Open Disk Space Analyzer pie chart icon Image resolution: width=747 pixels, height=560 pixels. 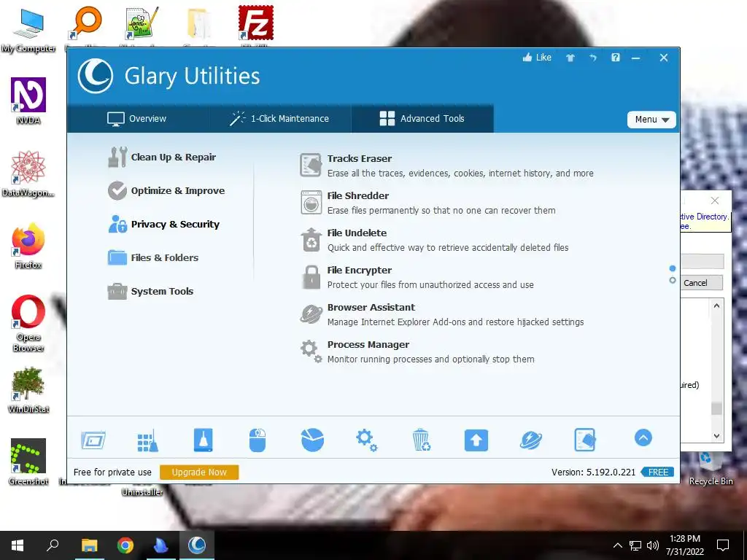pos(312,440)
